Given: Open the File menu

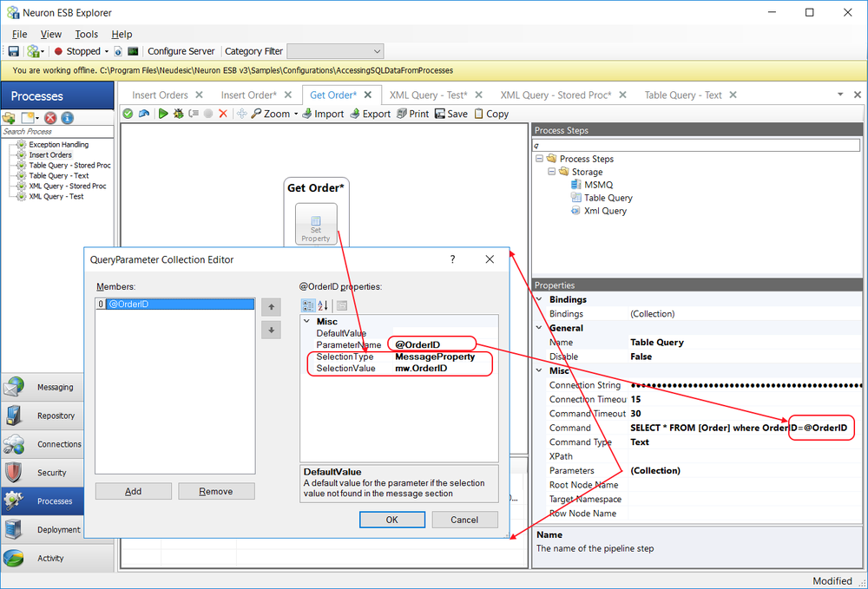Looking at the screenshot, I should coord(19,35).
